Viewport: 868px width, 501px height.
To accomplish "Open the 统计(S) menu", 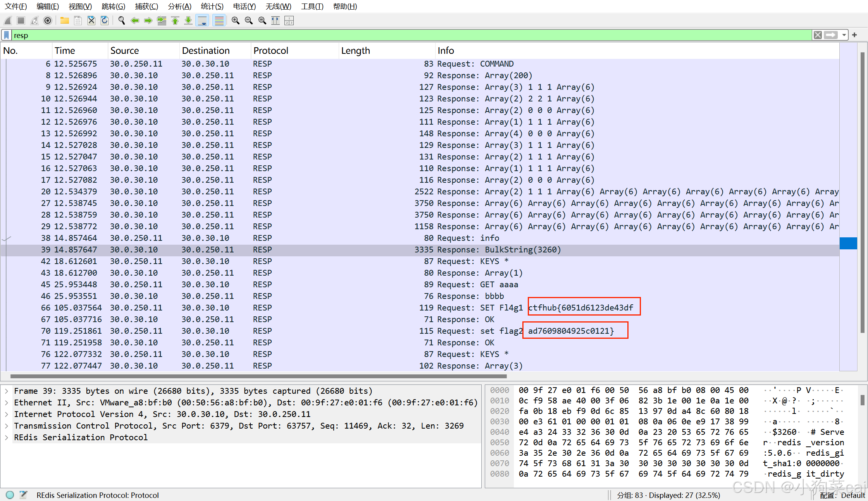I will click(212, 7).
